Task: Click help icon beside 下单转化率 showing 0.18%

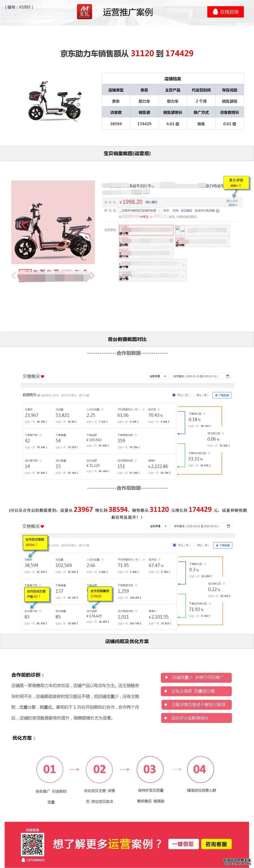Action: [205, 413]
